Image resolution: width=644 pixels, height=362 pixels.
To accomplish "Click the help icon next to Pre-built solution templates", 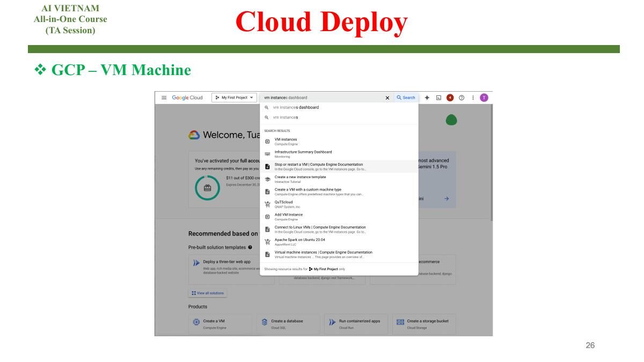I will pyautogui.click(x=250, y=247).
